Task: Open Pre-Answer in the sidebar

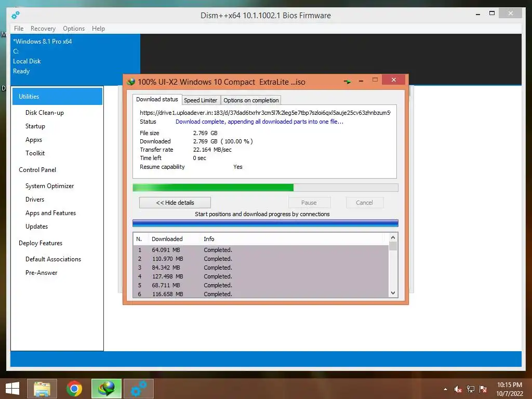Action: click(42, 273)
